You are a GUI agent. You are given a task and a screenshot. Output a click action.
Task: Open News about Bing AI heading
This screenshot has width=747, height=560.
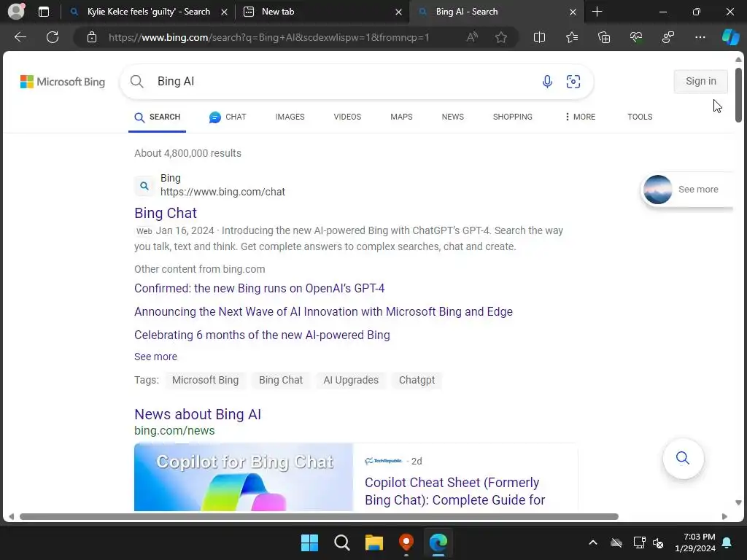tap(198, 414)
